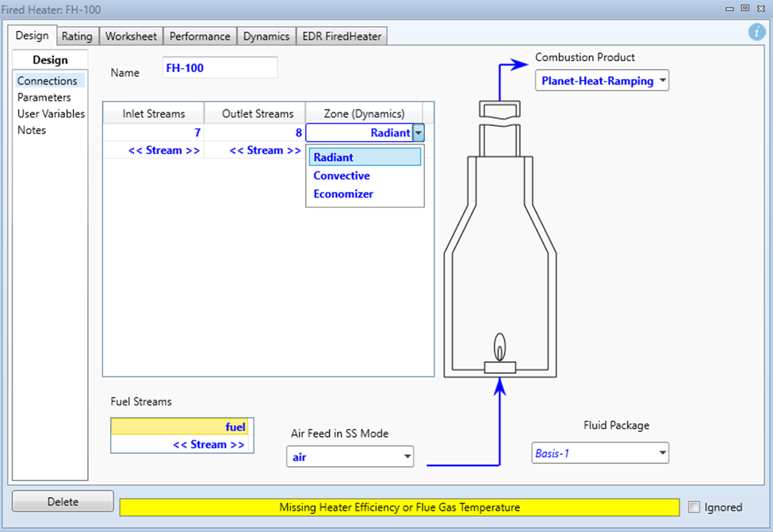Click the Design section header in sidebar
Image resolution: width=773 pixels, height=532 pixels.
tap(50, 59)
